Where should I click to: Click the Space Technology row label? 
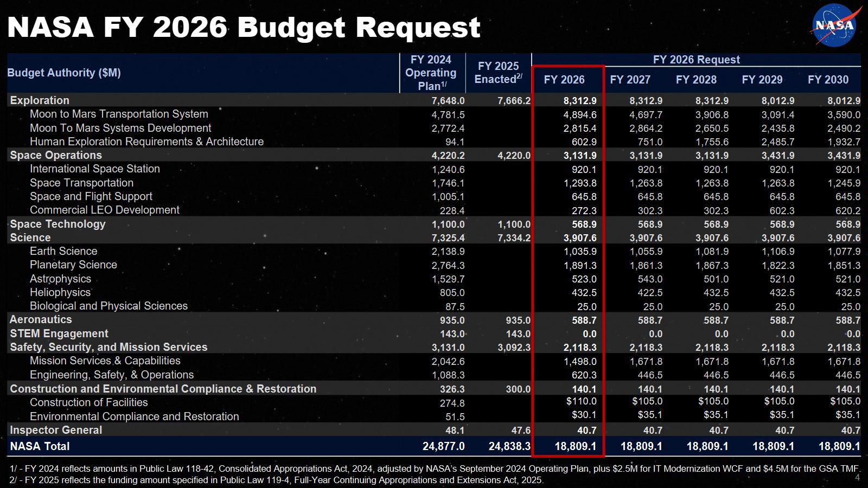[x=58, y=224]
